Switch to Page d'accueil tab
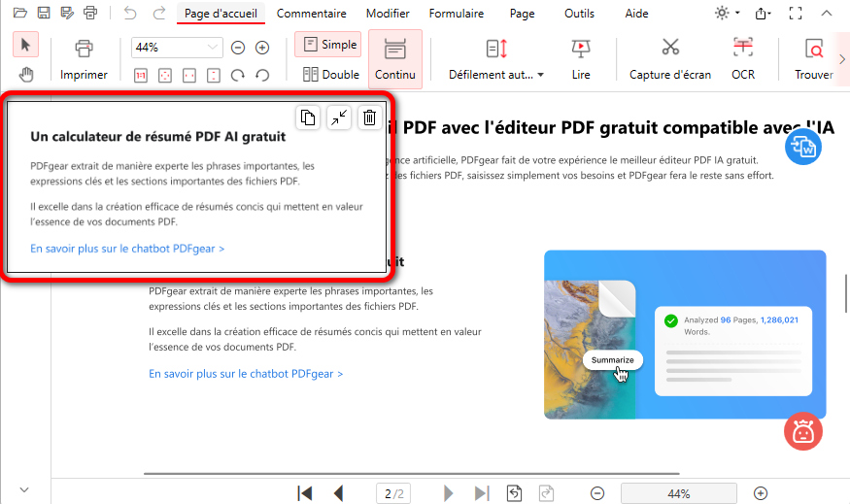The image size is (850, 504). pos(221,14)
